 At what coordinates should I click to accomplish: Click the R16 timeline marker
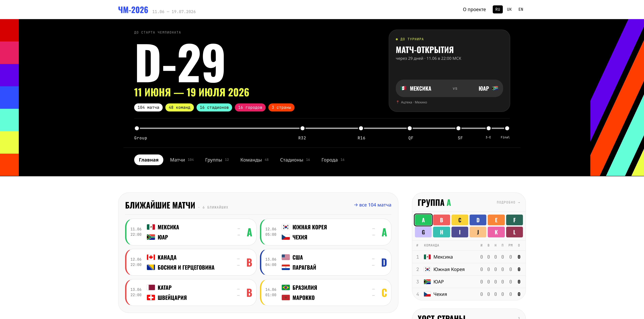361,128
